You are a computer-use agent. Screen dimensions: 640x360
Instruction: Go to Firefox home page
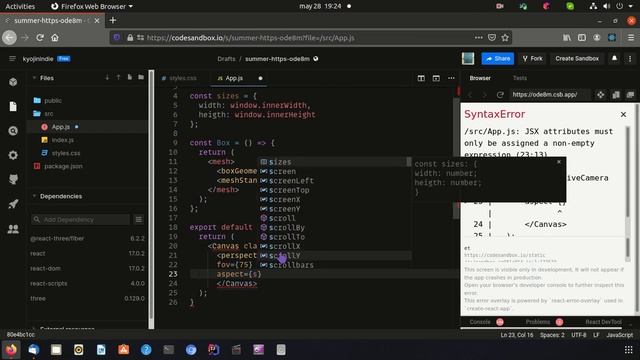tap(55, 38)
